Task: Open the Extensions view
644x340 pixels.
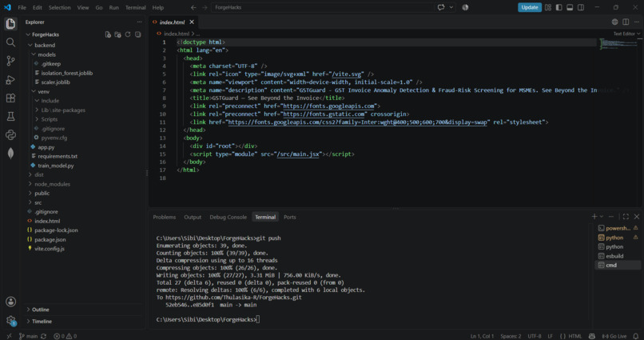Action: (x=10, y=98)
